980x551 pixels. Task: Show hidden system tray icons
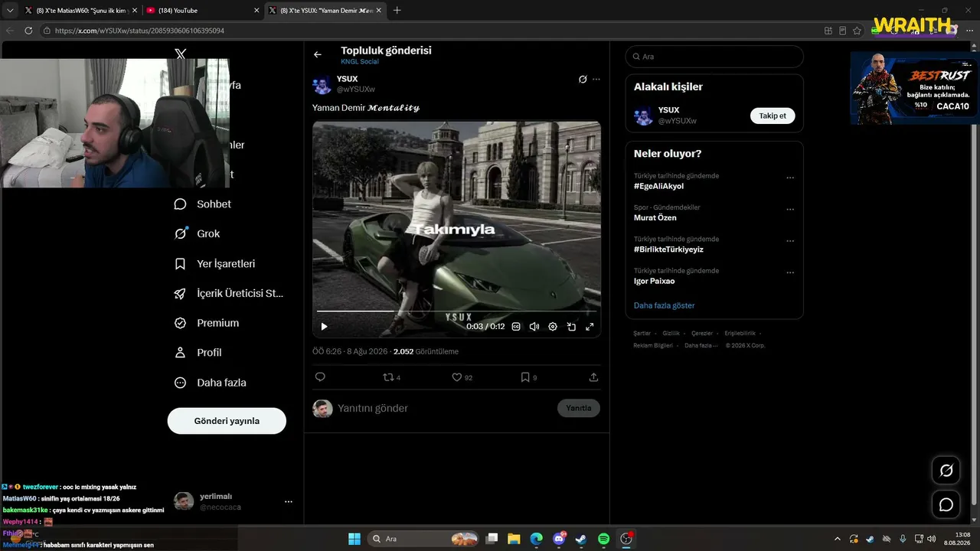coord(837,539)
